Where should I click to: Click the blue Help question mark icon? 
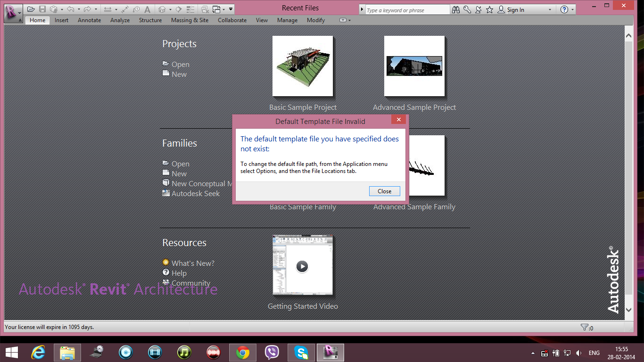coord(565,9)
